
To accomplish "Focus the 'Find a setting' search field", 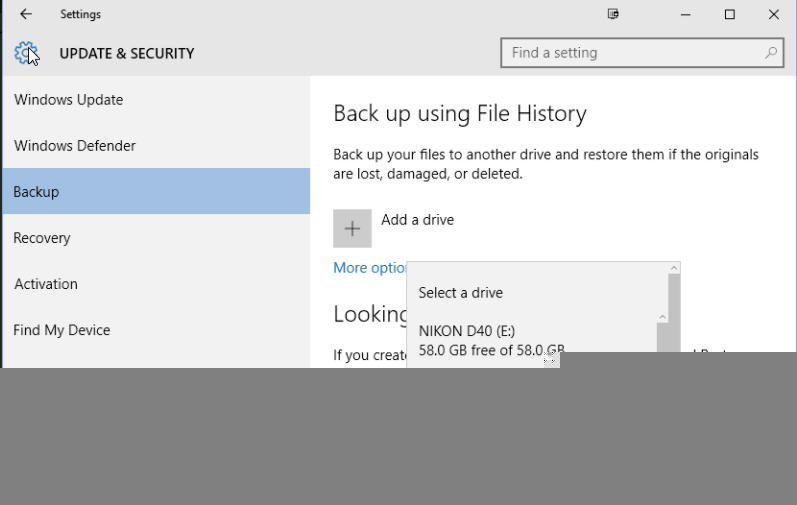I will click(x=630, y=53).
